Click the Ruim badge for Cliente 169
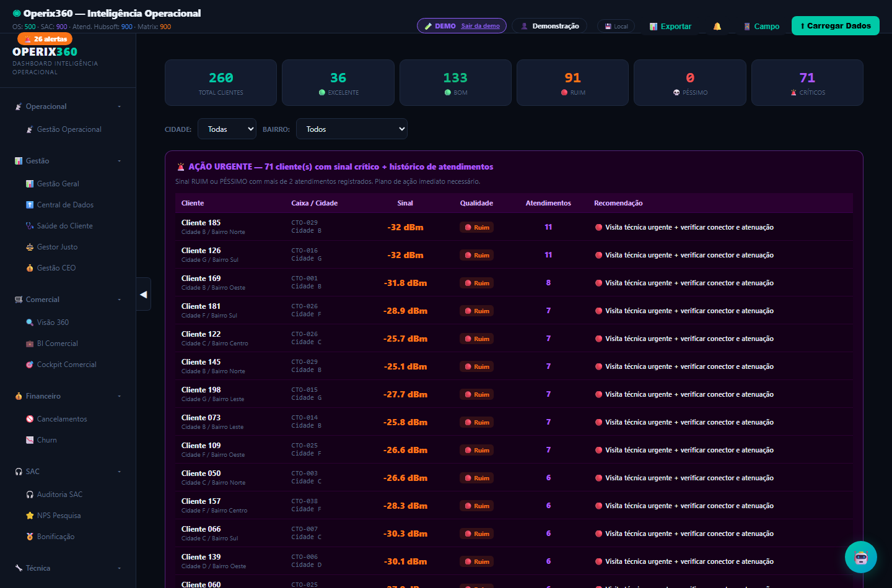 [477, 283]
